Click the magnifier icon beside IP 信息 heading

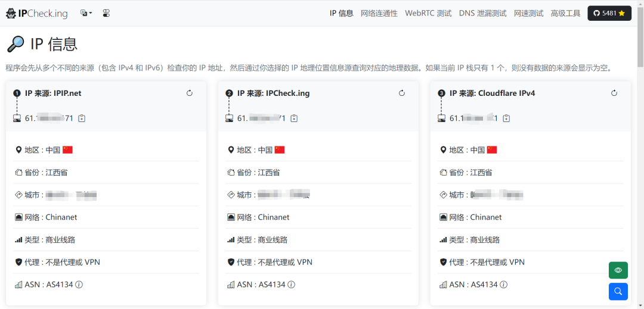(16, 44)
